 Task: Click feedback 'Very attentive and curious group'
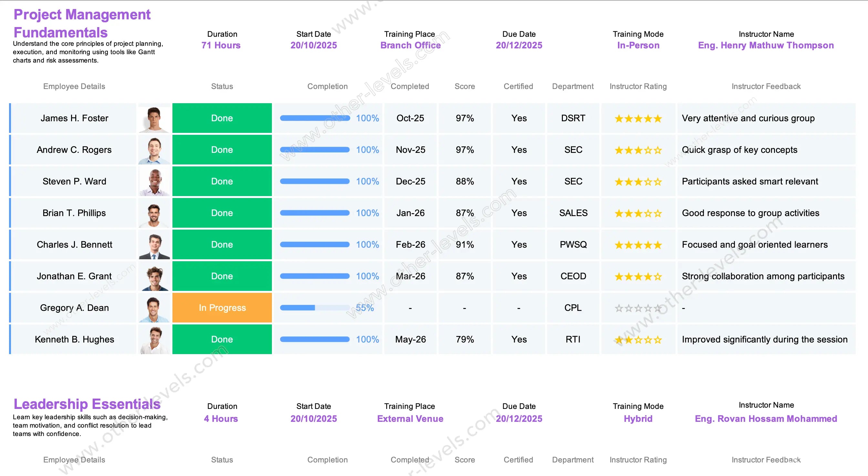tap(748, 118)
